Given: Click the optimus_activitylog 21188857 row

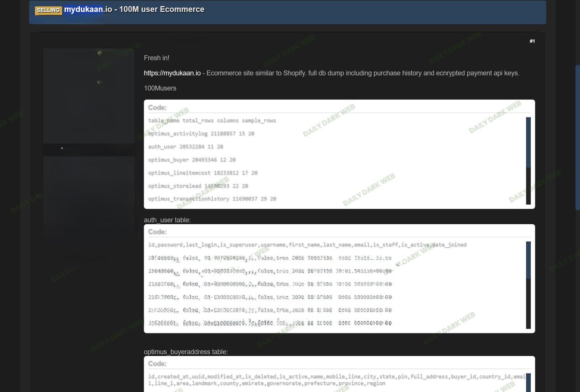Looking at the screenshot, I should (202, 133).
